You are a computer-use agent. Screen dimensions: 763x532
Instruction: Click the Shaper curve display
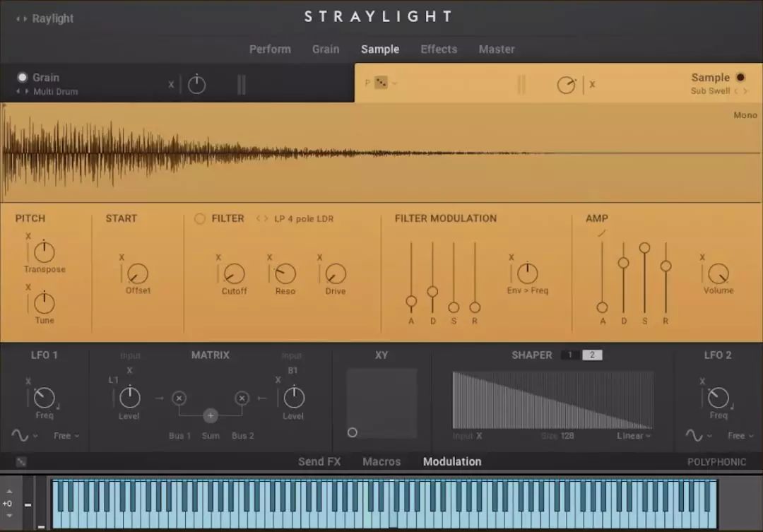tap(552, 400)
